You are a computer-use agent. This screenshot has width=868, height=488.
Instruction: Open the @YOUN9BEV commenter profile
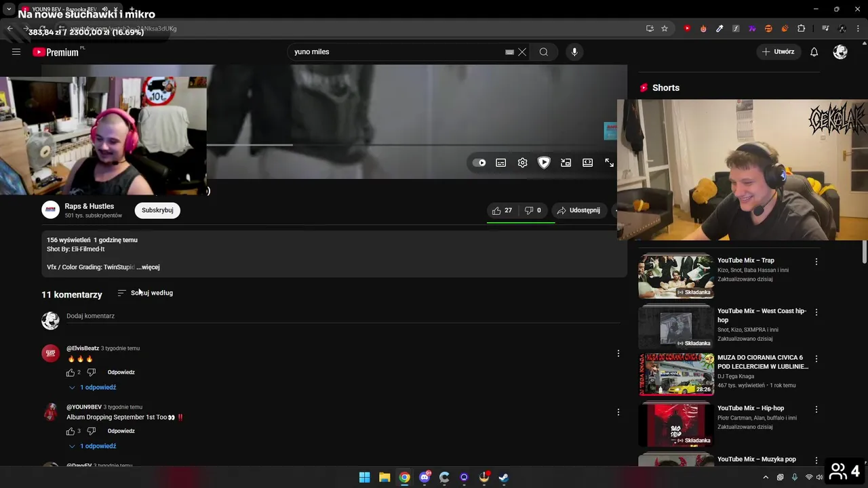pyautogui.click(x=84, y=407)
